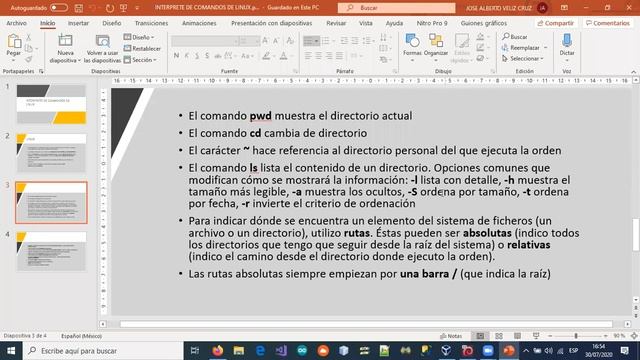Viewport: 640px width, 360px height.
Task: Toggle strikethrough formatting
Action: (x=218, y=56)
